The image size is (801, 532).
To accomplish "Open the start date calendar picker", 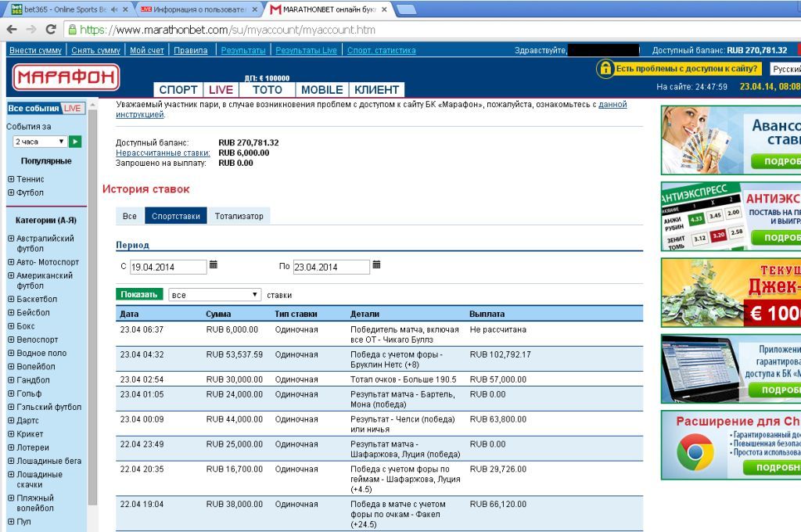I will coord(214,264).
